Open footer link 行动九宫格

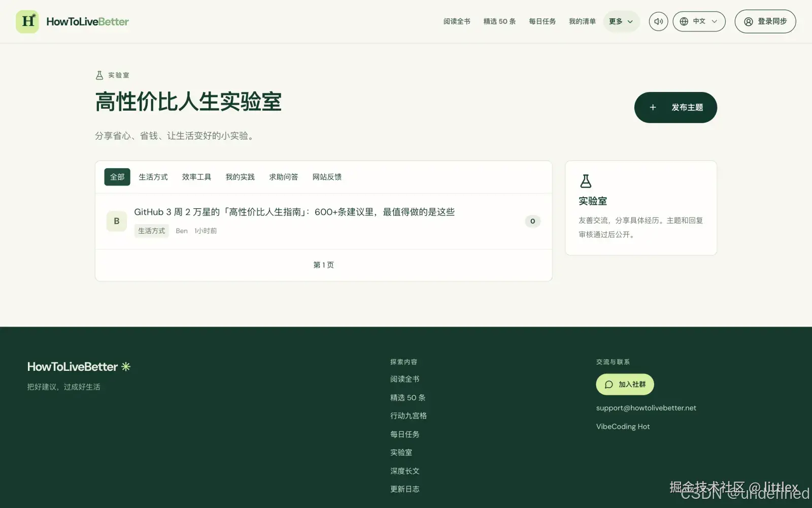pos(409,416)
